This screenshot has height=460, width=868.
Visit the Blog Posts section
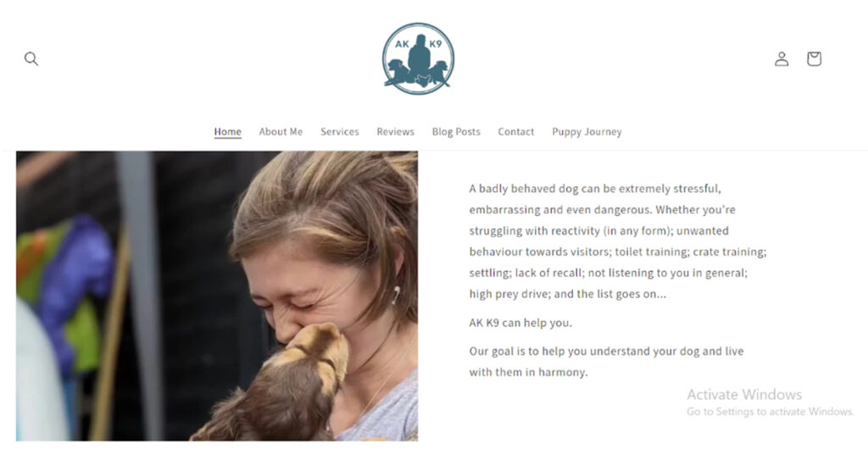456,132
